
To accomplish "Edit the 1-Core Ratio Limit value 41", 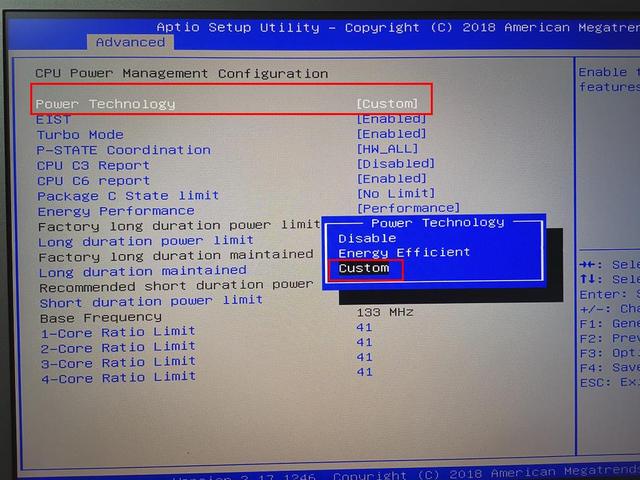I will (x=364, y=327).
